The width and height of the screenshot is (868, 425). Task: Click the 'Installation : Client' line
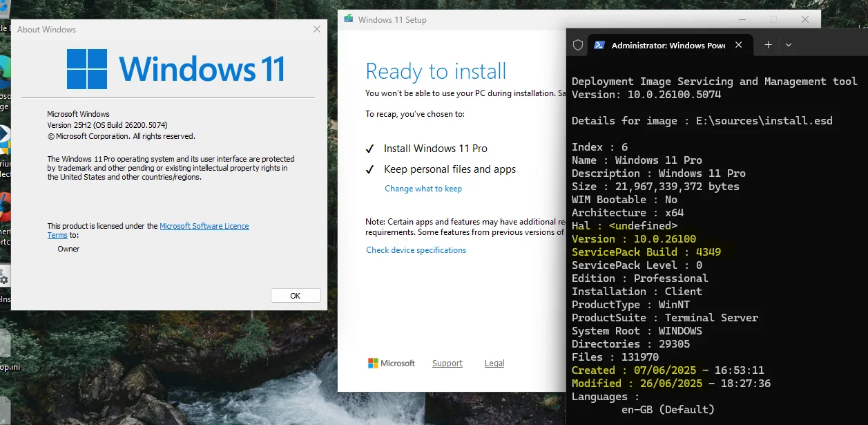click(637, 292)
